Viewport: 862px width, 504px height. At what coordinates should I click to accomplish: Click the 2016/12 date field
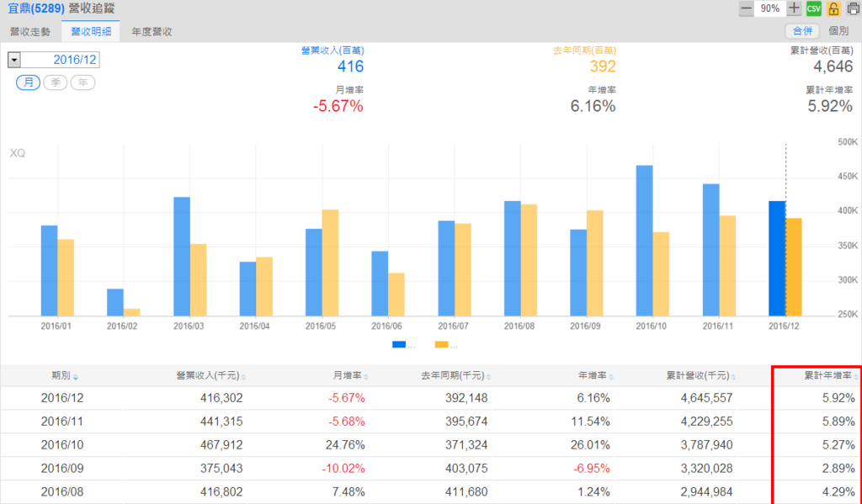60,60
